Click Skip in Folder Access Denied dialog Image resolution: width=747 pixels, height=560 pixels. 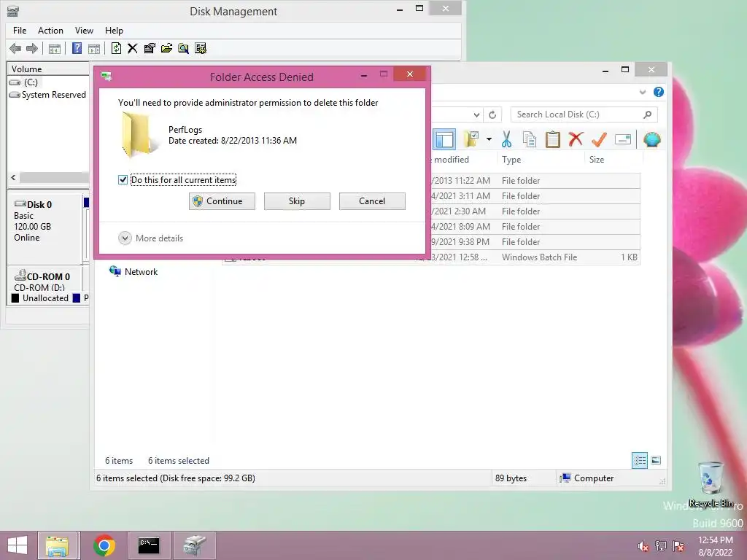click(x=297, y=201)
